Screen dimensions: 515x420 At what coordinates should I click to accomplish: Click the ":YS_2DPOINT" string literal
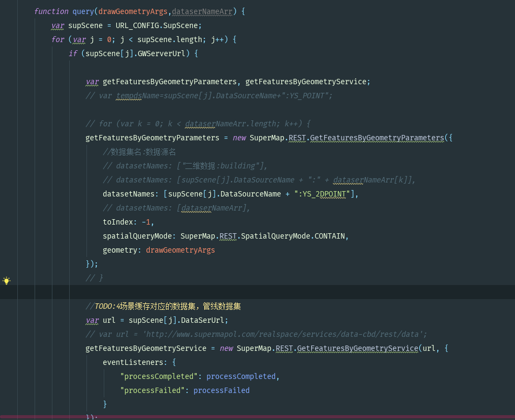(322, 194)
